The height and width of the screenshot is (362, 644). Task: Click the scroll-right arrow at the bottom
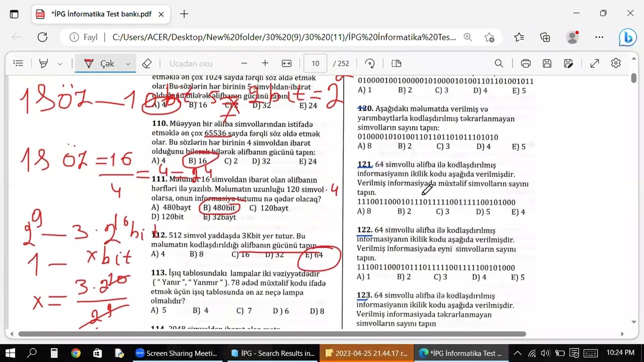(622, 334)
